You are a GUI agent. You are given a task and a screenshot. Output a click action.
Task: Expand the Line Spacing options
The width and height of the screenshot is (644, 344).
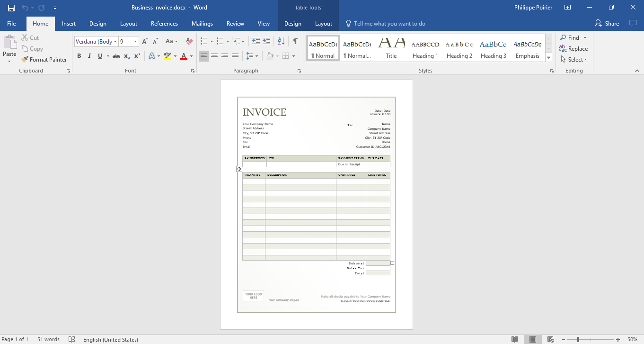pyautogui.click(x=257, y=55)
